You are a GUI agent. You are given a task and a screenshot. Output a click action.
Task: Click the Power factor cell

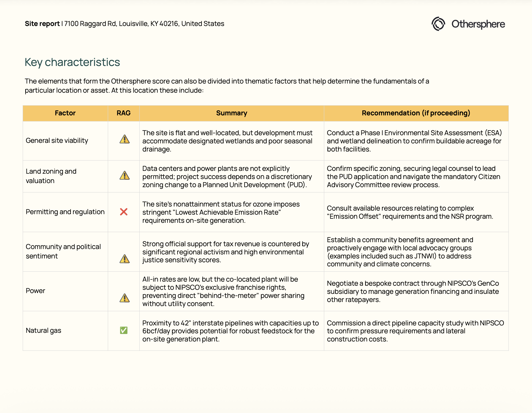[x=35, y=291]
